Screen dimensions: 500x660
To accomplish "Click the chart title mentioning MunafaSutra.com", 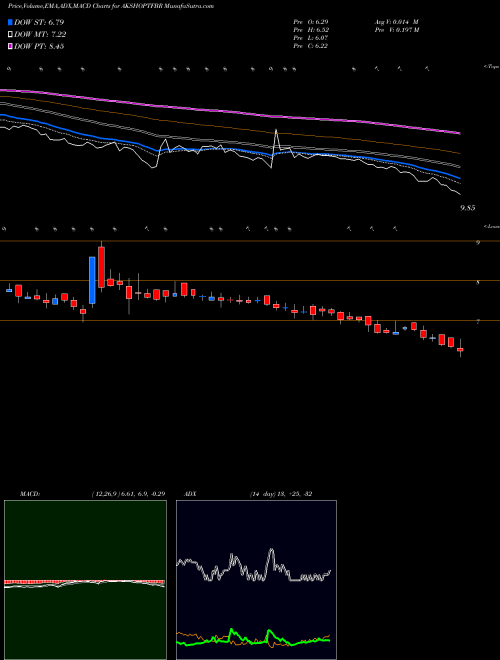I will coord(111,6).
